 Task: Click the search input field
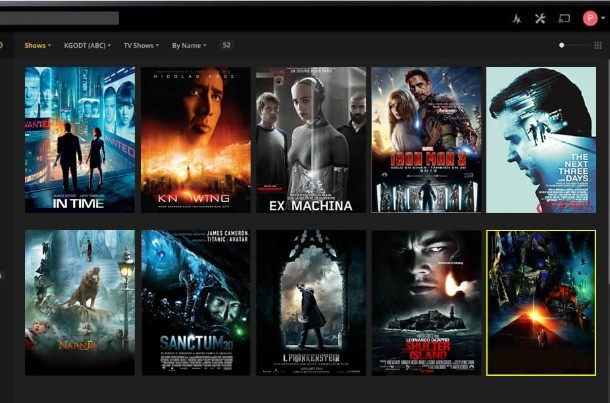59,18
